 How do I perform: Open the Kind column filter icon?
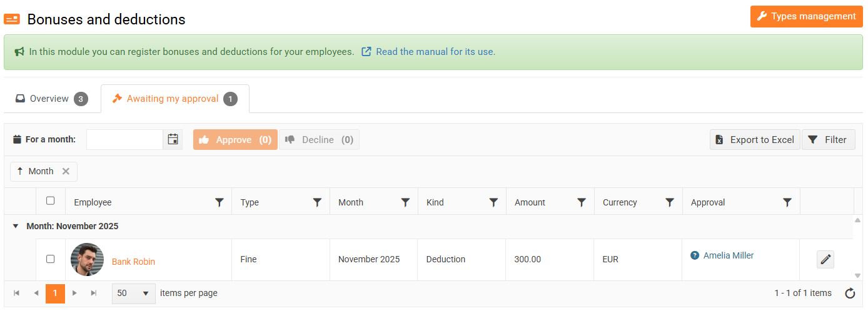click(x=493, y=202)
